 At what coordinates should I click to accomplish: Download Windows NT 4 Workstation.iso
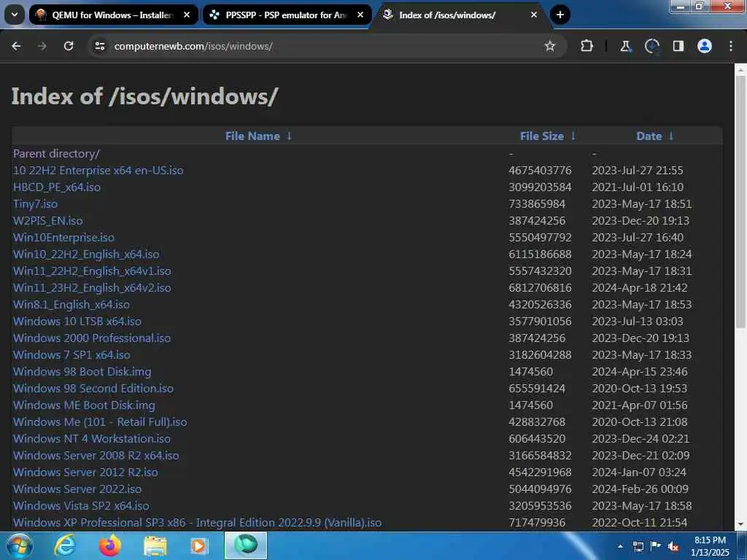pos(91,438)
